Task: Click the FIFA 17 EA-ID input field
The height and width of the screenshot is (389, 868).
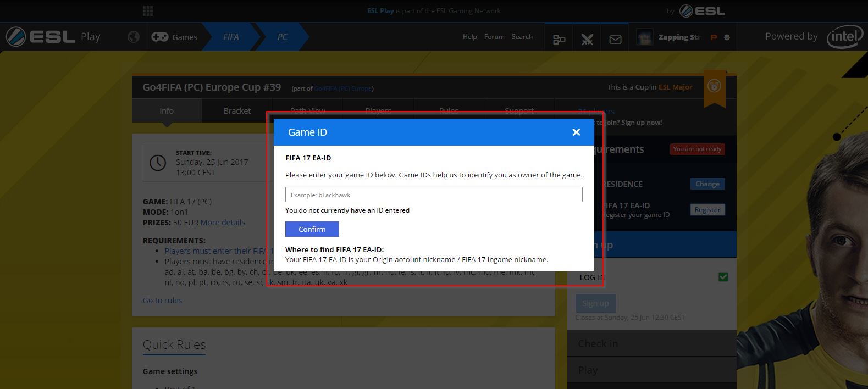Action: (x=434, y=194)
